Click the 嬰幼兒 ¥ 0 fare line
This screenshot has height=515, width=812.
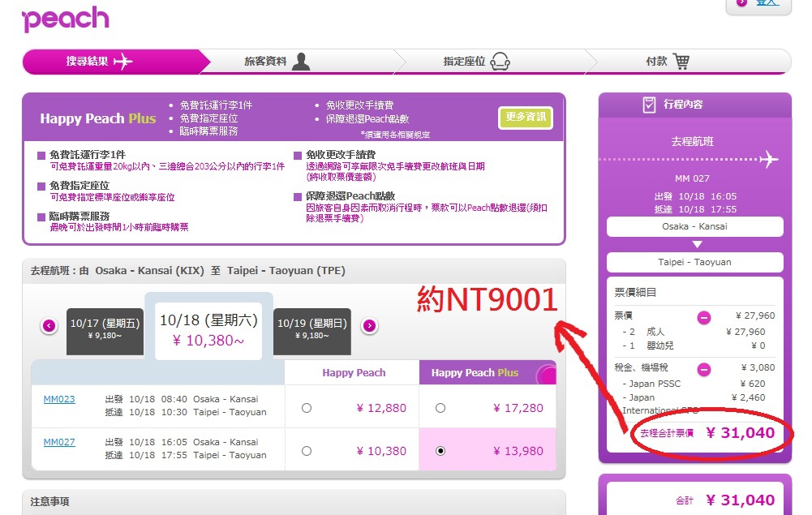point(694,345)
